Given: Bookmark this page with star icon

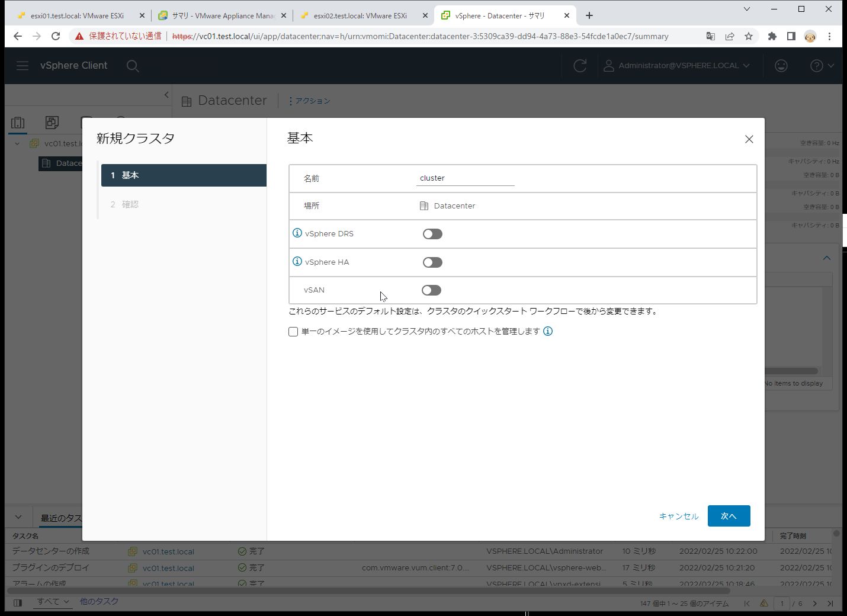Looking at the screenshot, I should coord(749,36).
